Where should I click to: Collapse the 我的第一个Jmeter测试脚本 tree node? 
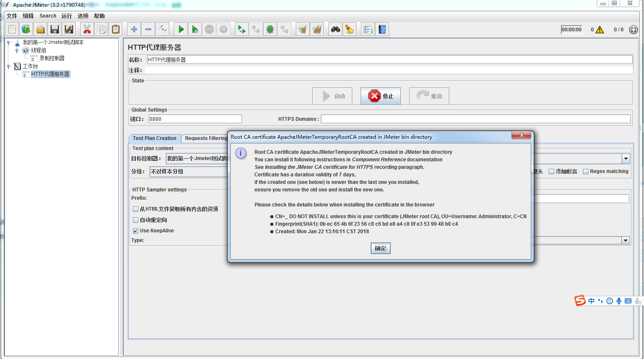pyautogui.click(x=8, y=43)
